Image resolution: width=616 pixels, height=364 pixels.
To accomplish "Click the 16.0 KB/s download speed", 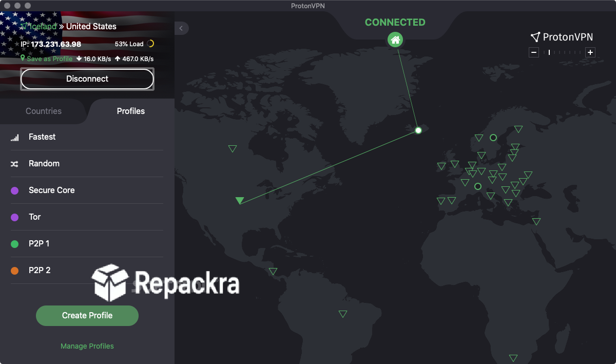I will (x=94, y=59).
